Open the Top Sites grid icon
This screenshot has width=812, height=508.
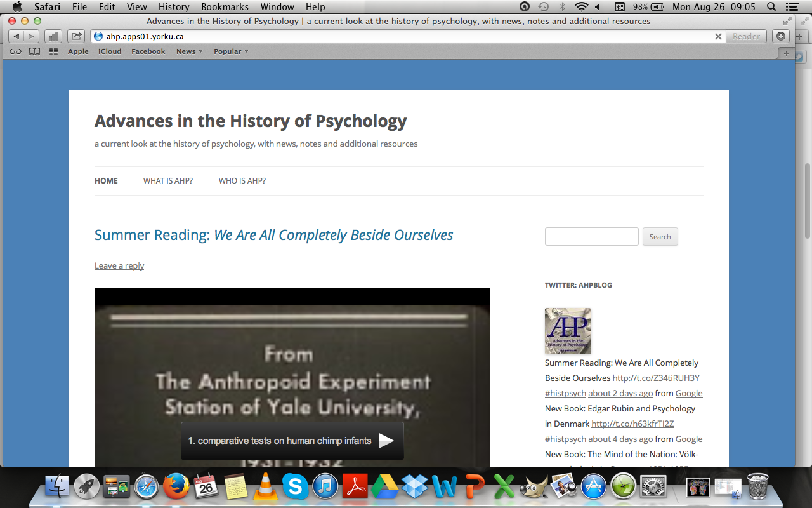(53, 51)
